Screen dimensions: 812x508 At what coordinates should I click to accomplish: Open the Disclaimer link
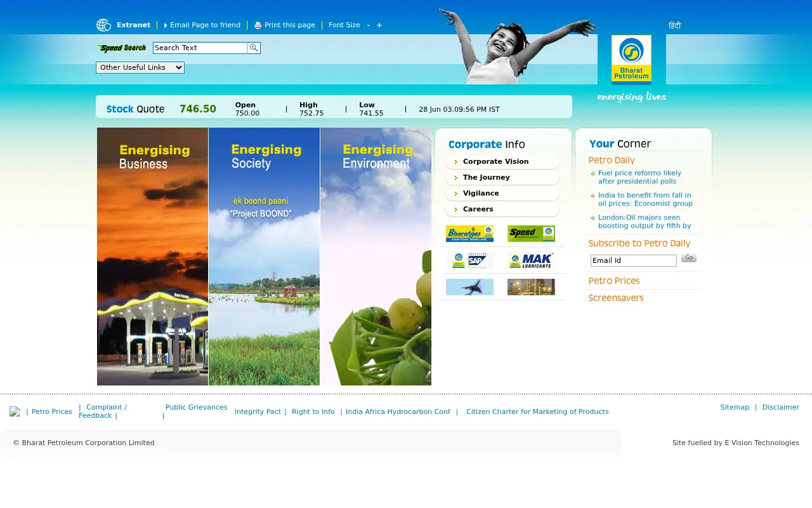780,407
